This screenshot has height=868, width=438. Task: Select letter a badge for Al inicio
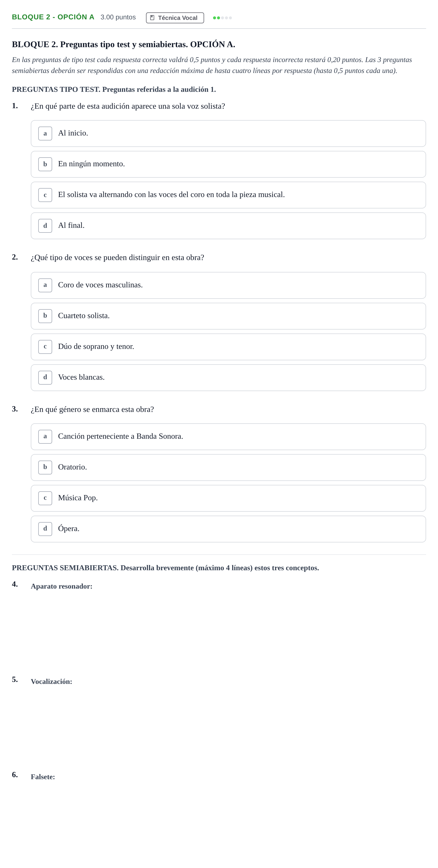[x=45, y=134]
